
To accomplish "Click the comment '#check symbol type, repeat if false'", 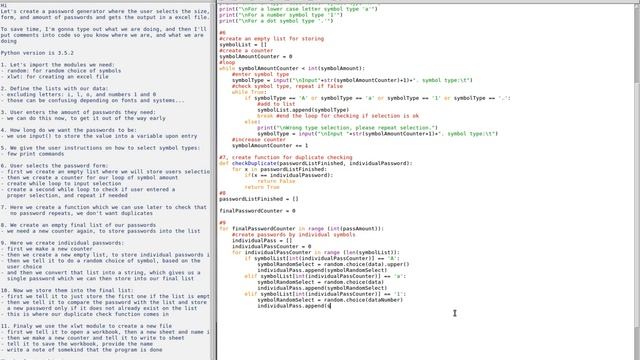I will pos(287,86).
